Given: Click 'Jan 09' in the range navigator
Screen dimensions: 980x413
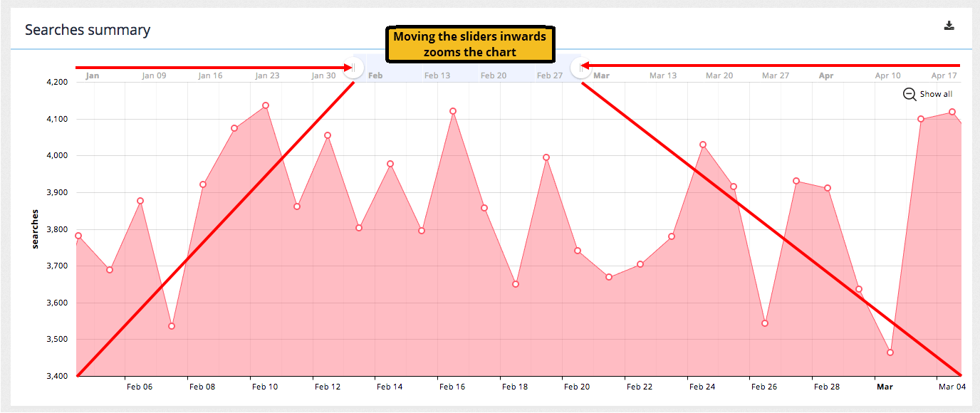Looking at the screenshot, I should point(154,75).
